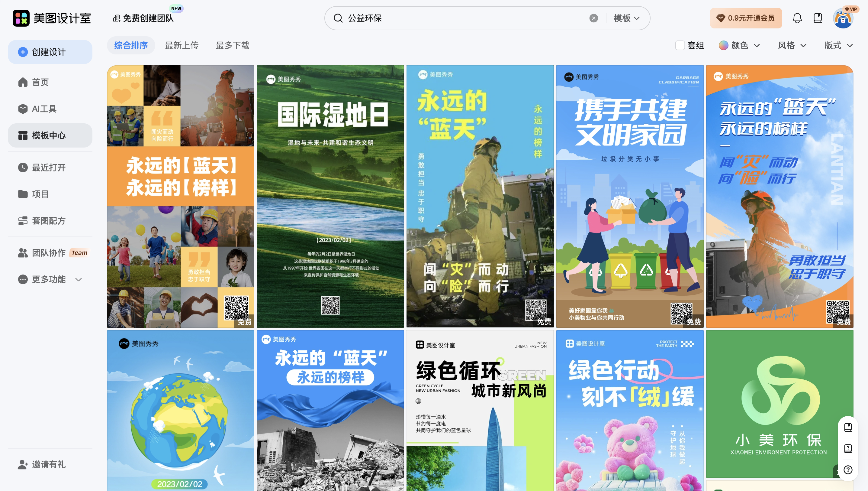The width and height of the screenshot is (868, 491).
Task: Clear the search box with the X icon
Action: [593, 18]
